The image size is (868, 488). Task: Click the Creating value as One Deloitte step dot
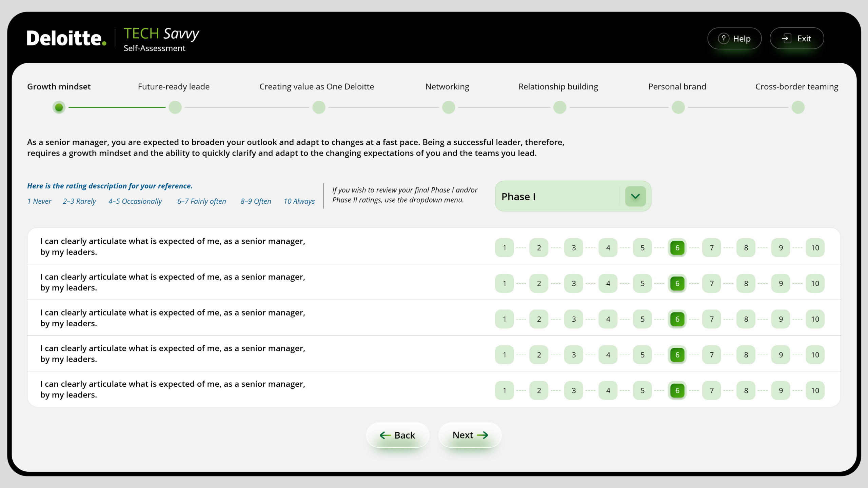[x=319, y=107]
